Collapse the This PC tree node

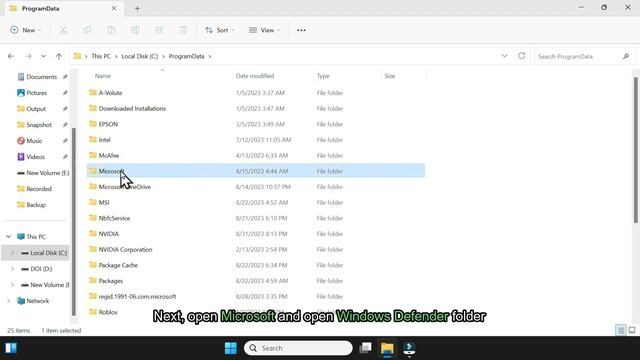click(9, 237)
